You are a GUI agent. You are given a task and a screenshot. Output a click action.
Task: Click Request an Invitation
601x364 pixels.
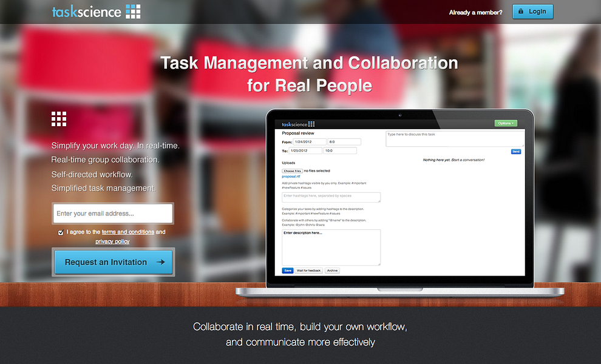point(113,261)
